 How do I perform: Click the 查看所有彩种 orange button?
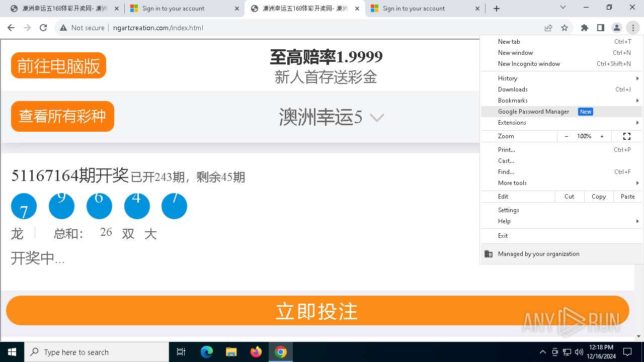pyautogui.click(x=62, y=116)
